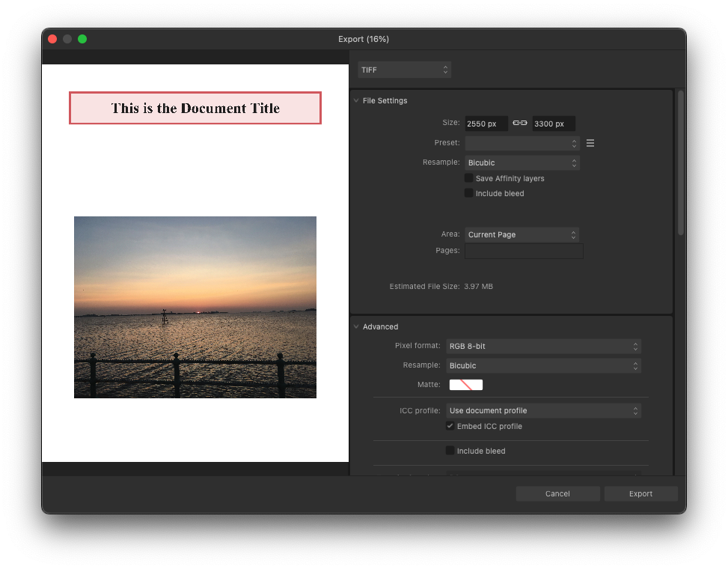The width and height of the screenshot is (728, 569).
Task: Collapse the File Settings section
Action: (356, 100)
